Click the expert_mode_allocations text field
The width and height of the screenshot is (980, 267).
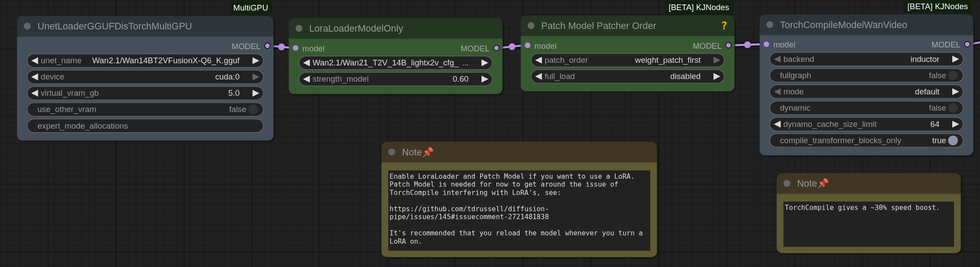(145, 126)
